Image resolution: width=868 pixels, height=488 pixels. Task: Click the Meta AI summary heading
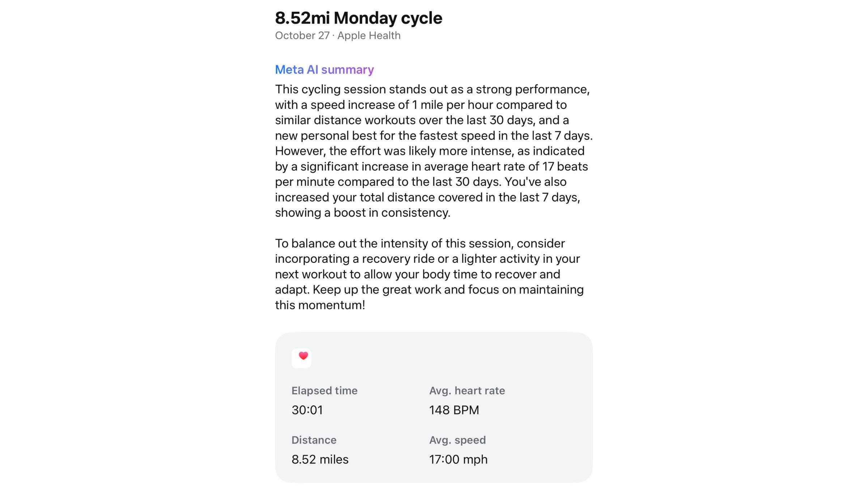[x=324, y=69]
